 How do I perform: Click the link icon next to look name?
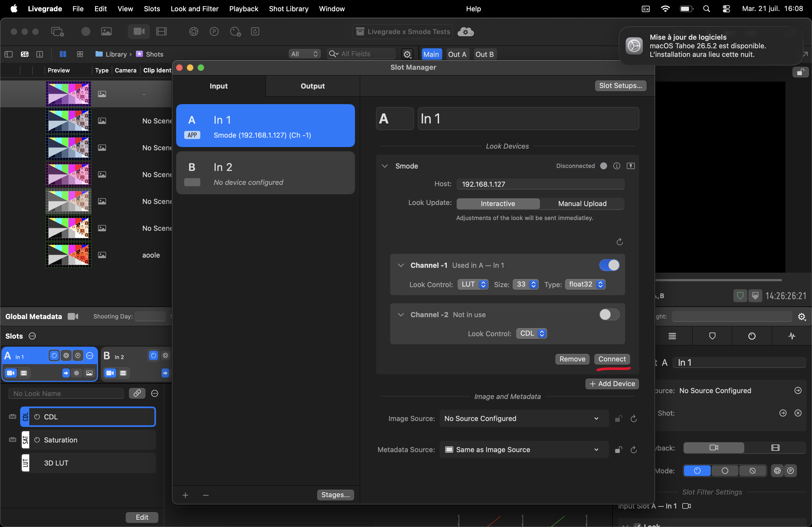coord(137,393)
